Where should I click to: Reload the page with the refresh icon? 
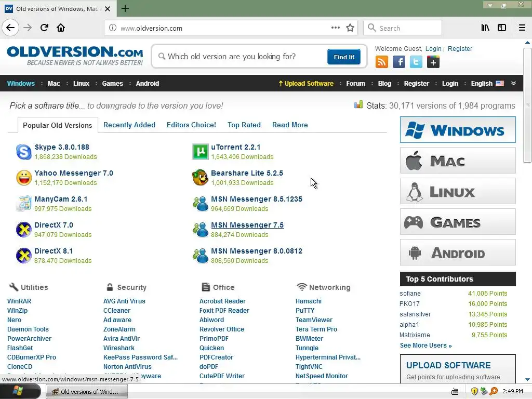(x=44, y=28)
